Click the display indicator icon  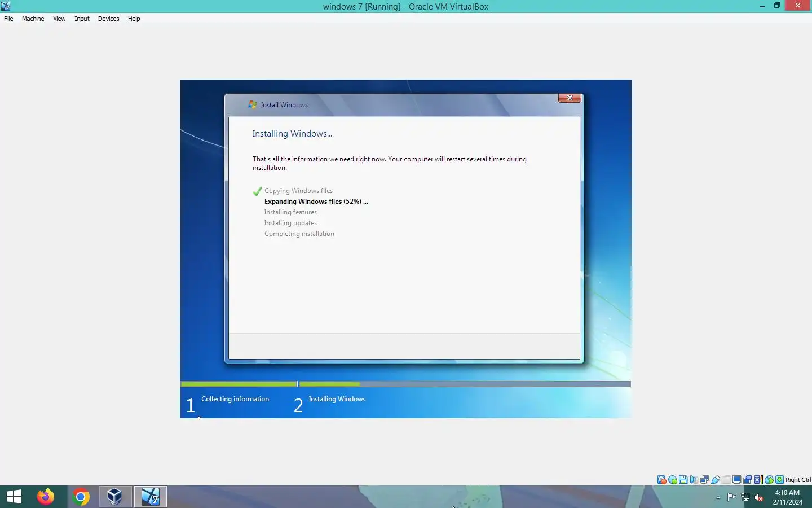click(736, 480)
